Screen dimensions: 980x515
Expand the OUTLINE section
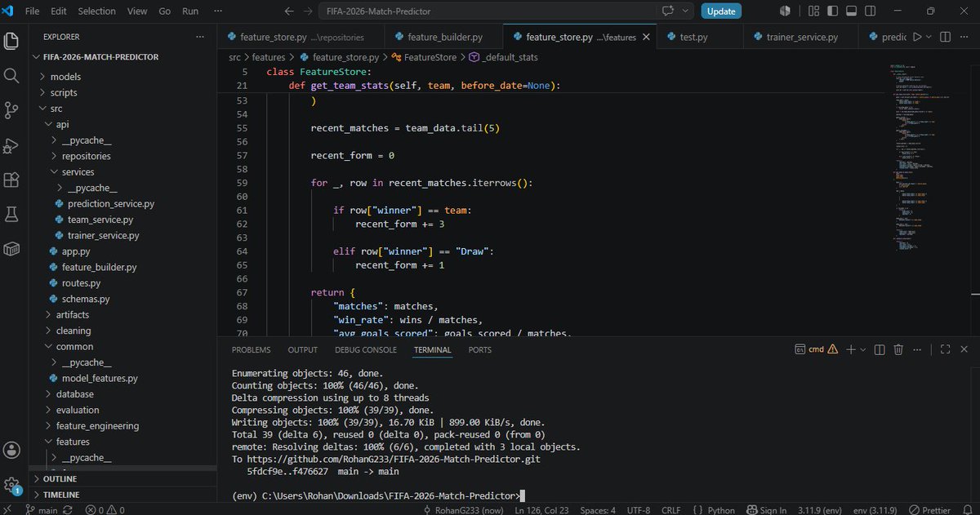point(60,479)
